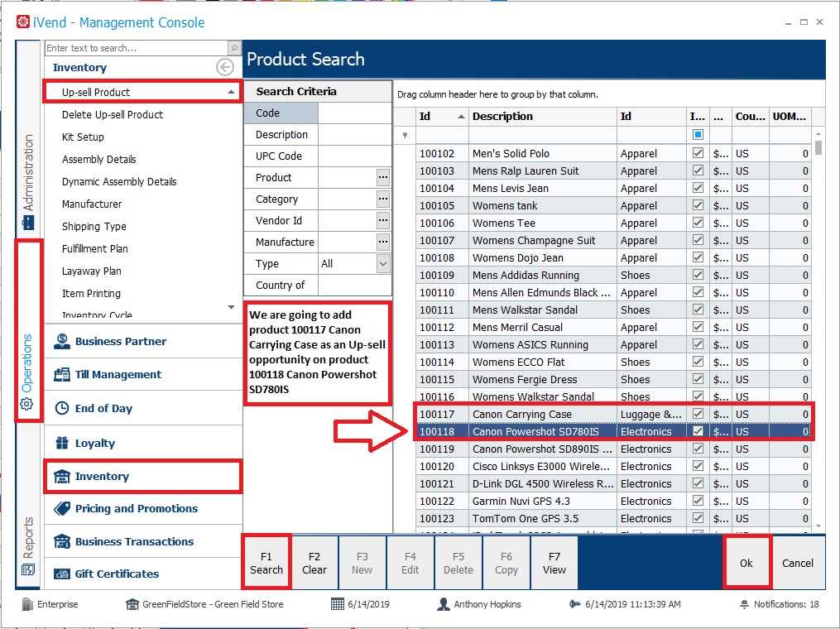Click the Reports tab icon
Viewport: 840px width, 629px height.
click(x=28, y=569)
